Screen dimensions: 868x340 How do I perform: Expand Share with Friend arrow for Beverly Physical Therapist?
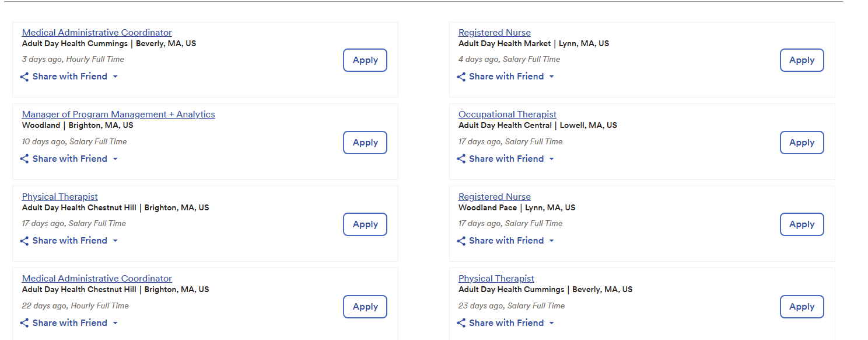(x=552, y=323)
